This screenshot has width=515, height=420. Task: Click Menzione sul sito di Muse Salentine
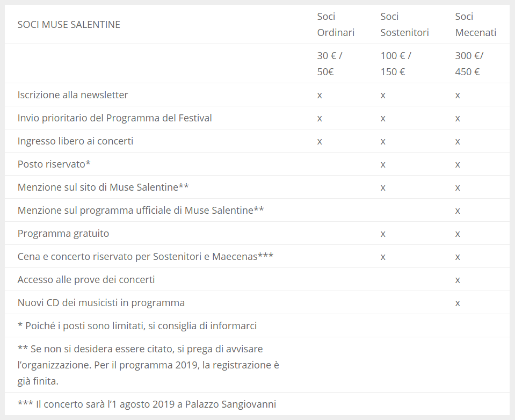click(103, 187)
